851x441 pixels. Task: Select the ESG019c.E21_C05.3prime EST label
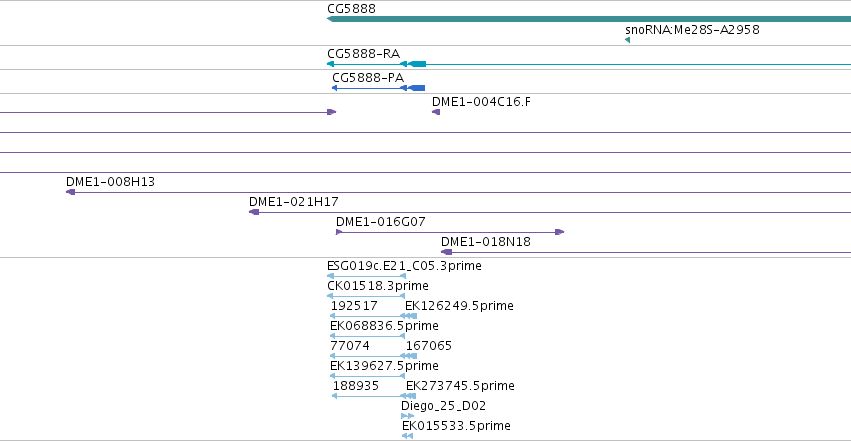404,266
